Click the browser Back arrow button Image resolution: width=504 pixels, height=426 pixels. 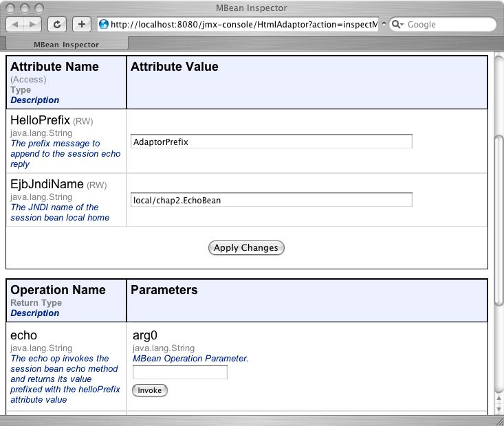[17, 24]
